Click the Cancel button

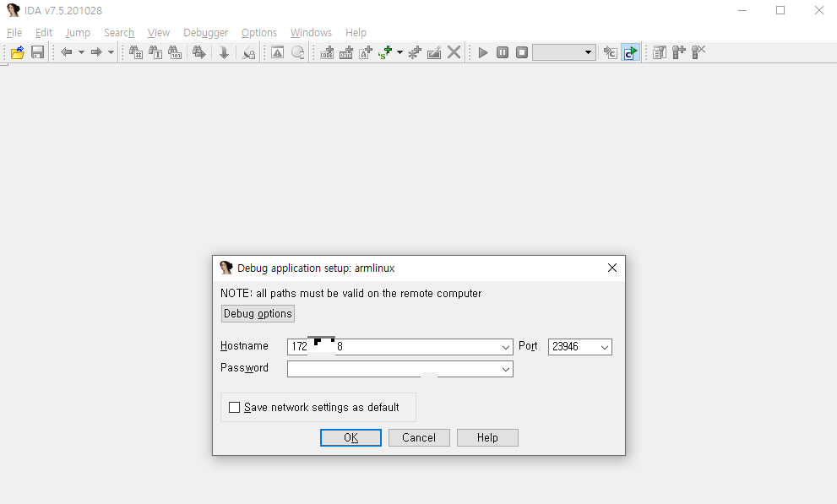(419, 438)
